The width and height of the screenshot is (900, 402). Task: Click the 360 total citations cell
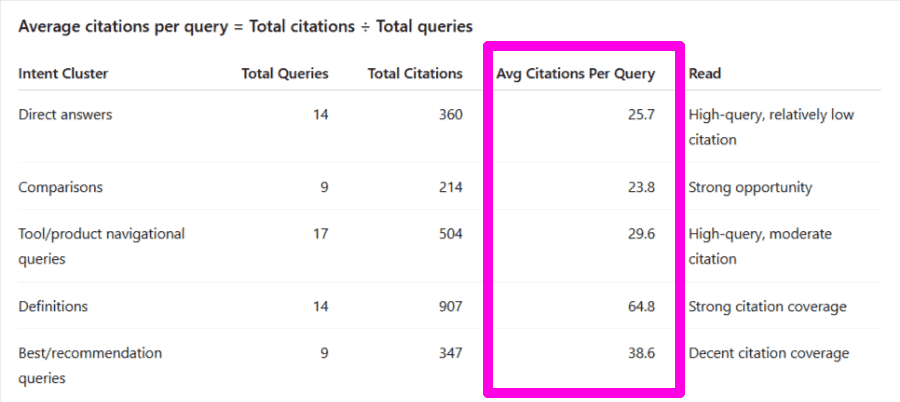click(451, 115)
